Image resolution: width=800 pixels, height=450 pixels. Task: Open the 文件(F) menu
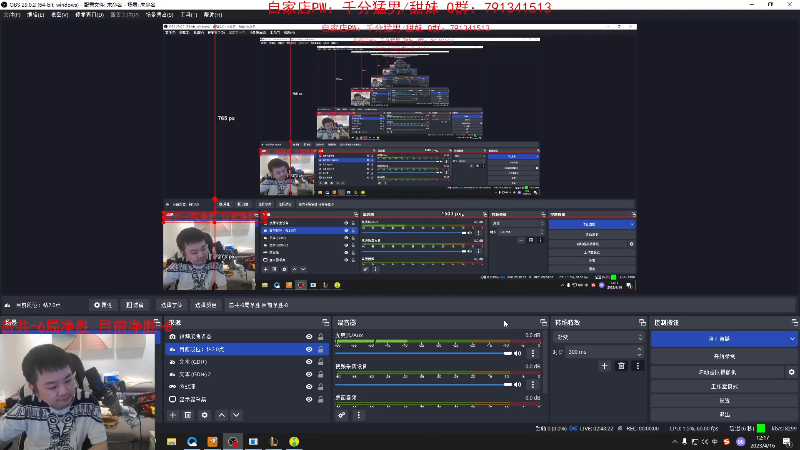(x=12, y=15)
